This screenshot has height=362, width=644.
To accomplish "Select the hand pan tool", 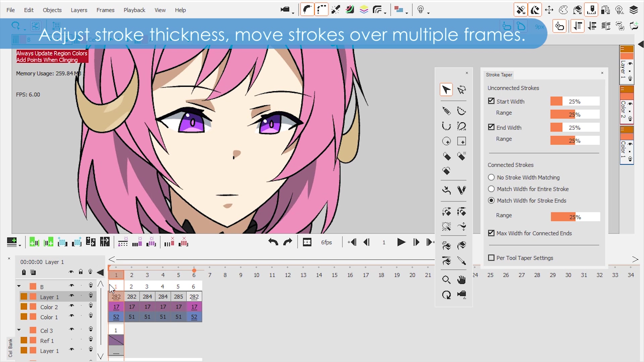I will (x=462, y=280).
